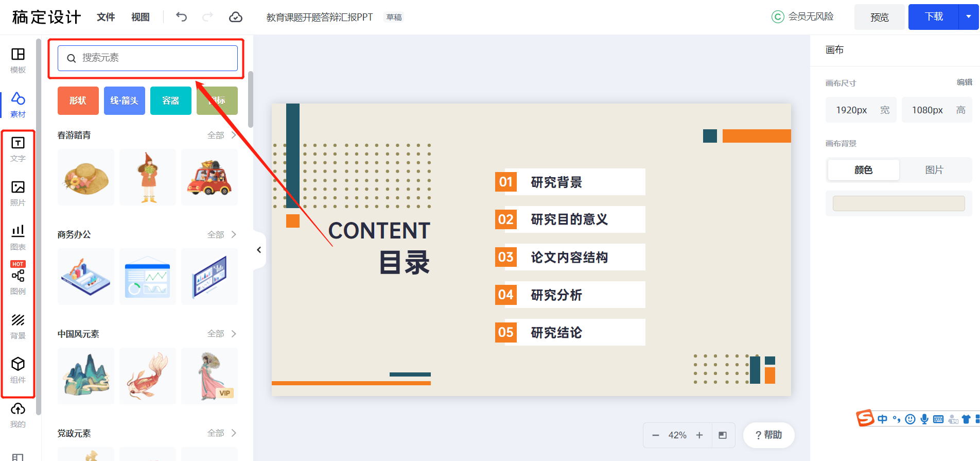Click the CONTENT heading on canvas

[x=379, y=231]
